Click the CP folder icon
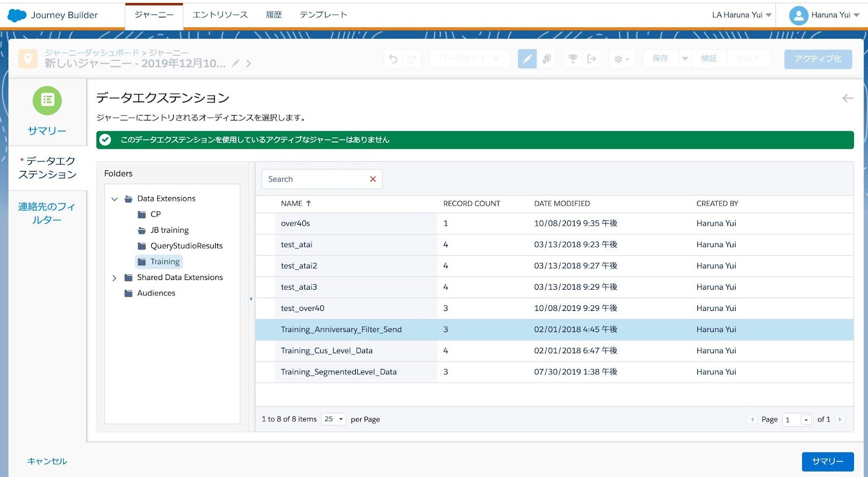This screenshot has width=868, height=477. (x=142, y=214)
